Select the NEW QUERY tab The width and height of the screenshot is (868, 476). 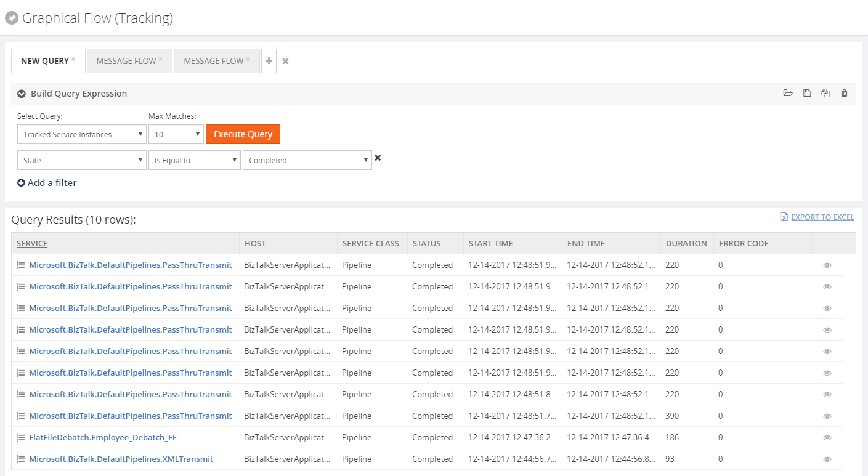click(44, 60)
